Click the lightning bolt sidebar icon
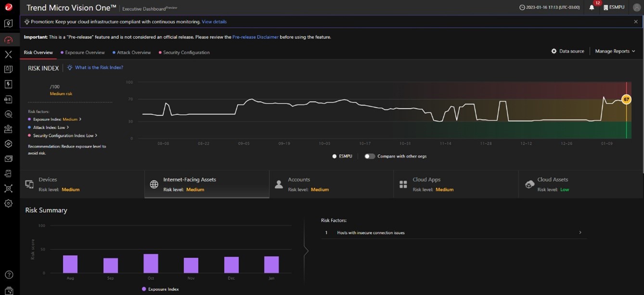The width and height of the screenshot is (644, 295). click(x=8, y=84)
